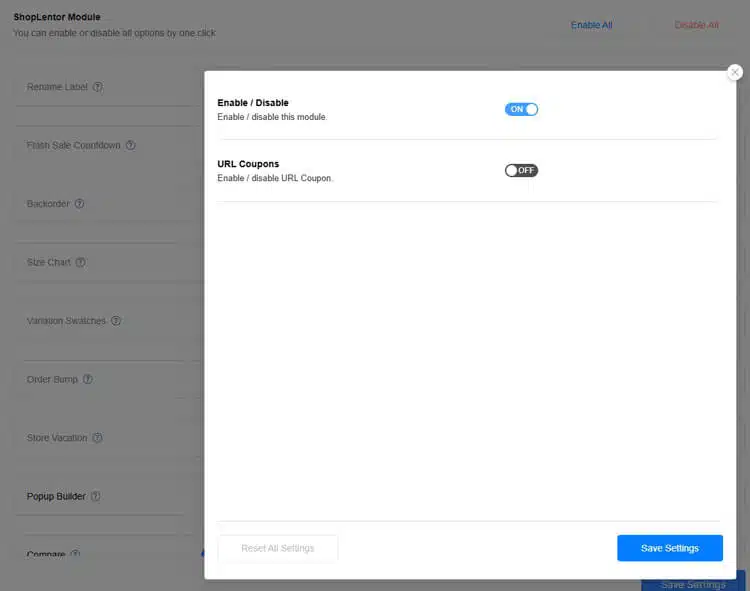
Task: Select the Backorder module
Action: click(48, 204)
